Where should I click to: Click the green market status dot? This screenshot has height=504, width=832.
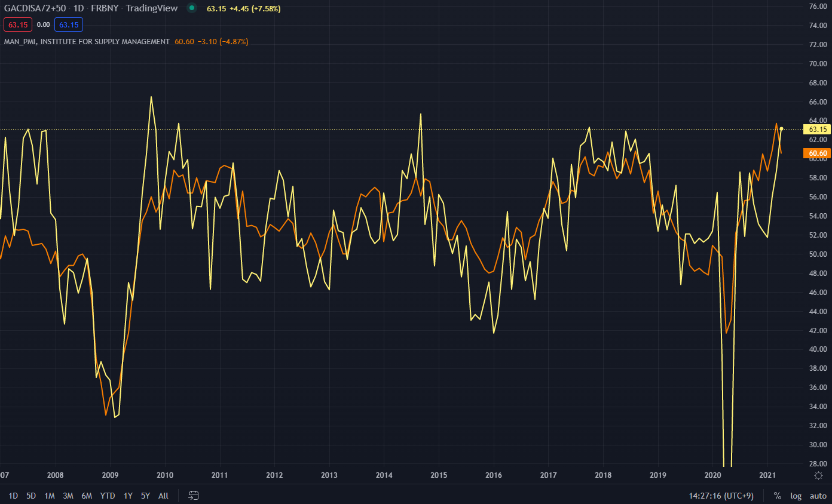click(191, 8)
